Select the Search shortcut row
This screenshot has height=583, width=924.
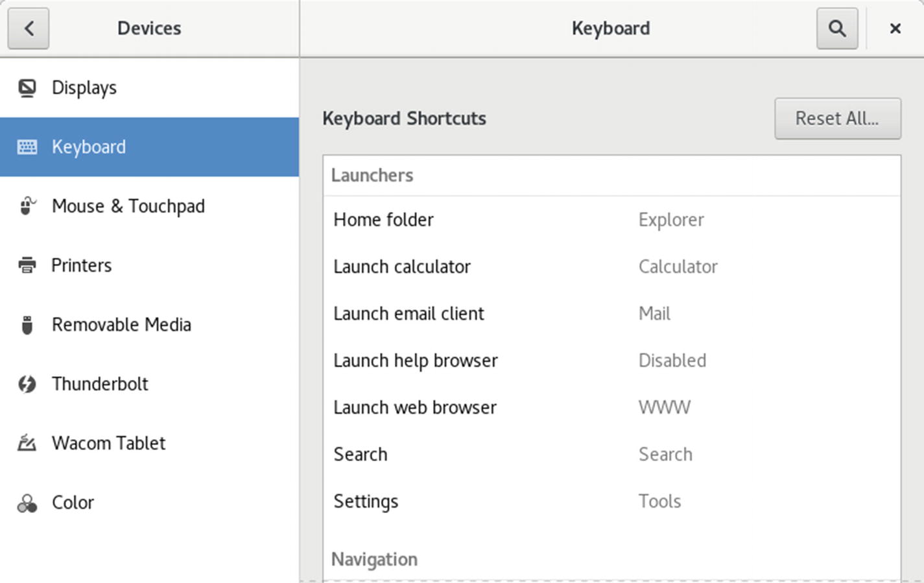(611, 455)
